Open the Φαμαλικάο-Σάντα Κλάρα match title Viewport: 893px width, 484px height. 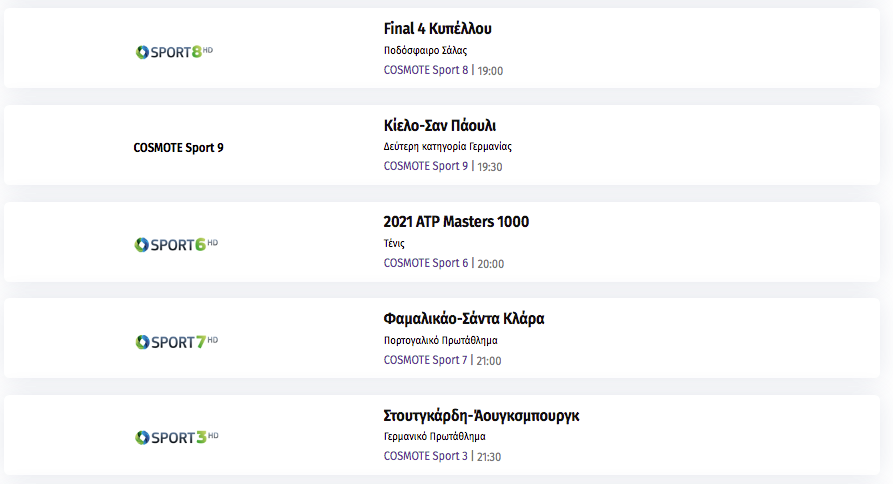tap(464, 318)
